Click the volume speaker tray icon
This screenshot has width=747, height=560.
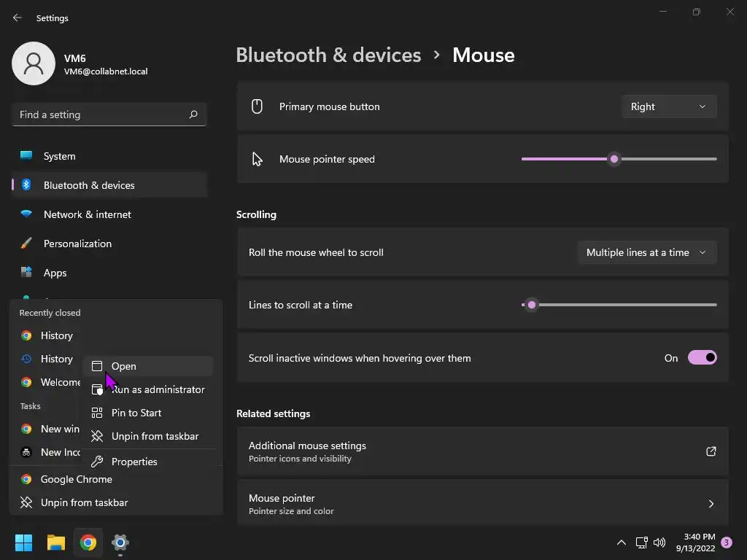(659, 542)
